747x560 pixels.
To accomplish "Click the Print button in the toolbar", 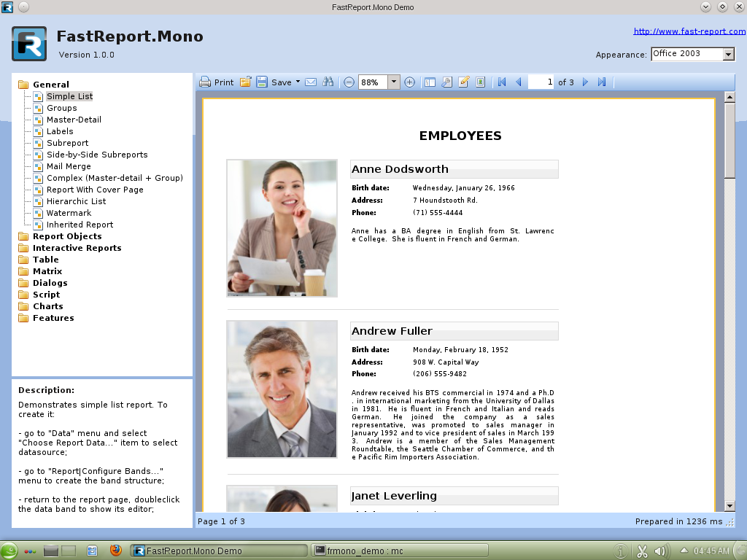I will tap(217, 82).
